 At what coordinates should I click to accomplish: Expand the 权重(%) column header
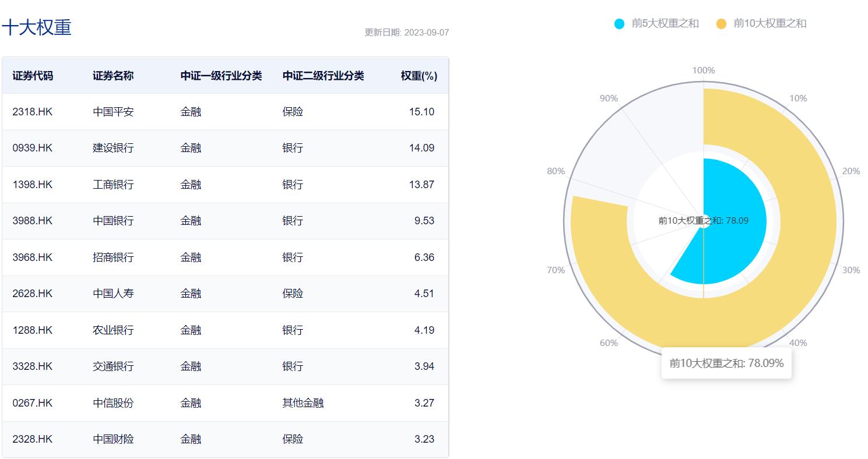point(417,76)
